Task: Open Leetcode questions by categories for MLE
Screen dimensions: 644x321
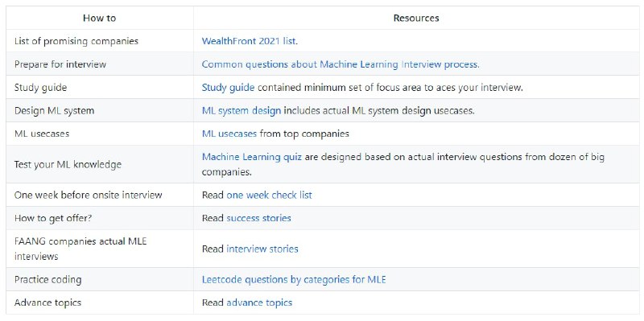Action: coord(294,280)
